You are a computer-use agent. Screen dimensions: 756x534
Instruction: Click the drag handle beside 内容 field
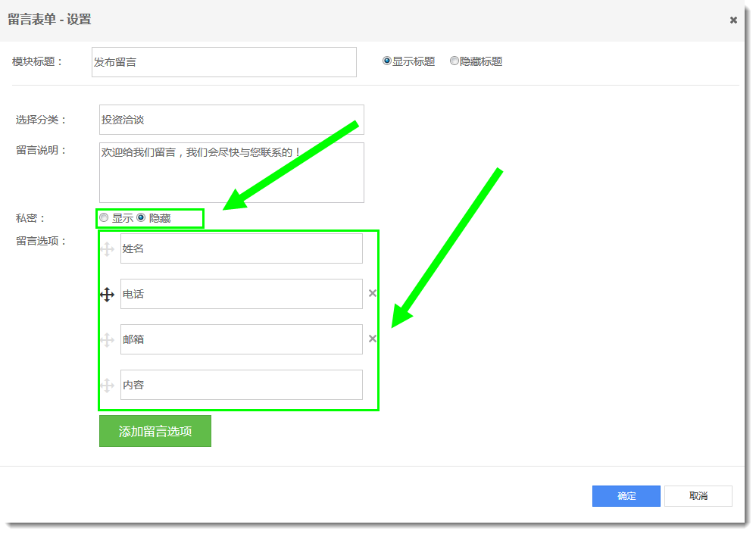point(107,386)
